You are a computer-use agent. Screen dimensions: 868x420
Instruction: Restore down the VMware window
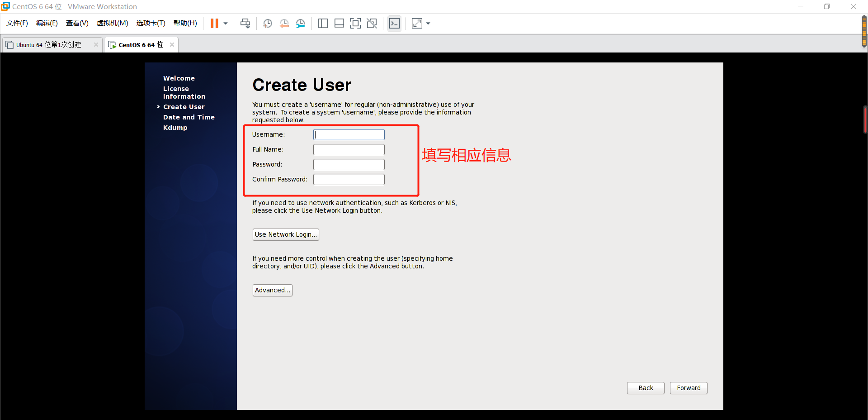pos(827,6)
